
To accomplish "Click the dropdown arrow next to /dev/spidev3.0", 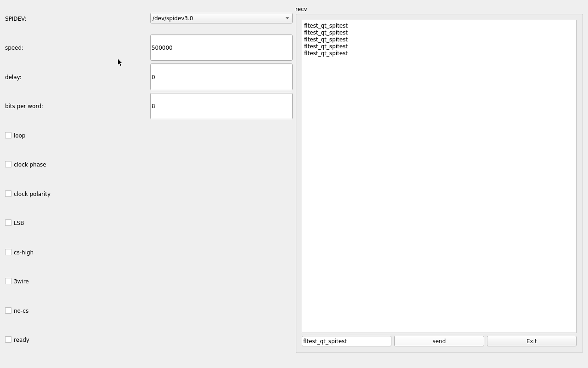I will [287, 18].
